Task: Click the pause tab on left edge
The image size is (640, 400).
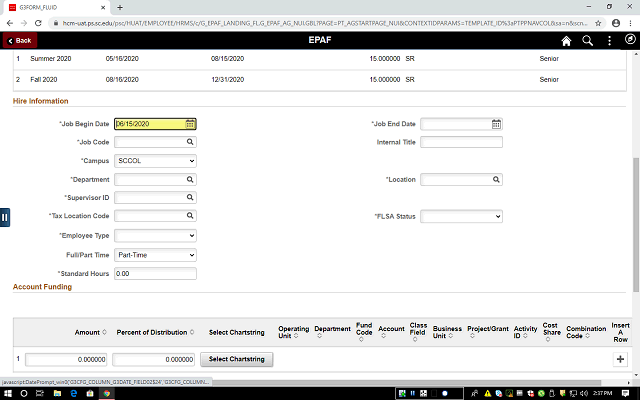Action: tap(4, 218)
